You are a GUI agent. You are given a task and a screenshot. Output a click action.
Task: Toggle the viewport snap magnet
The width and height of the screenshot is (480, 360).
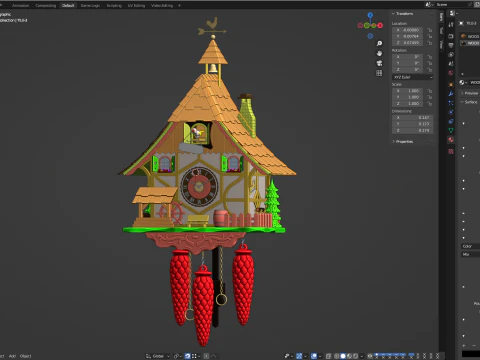coord(187,356)
